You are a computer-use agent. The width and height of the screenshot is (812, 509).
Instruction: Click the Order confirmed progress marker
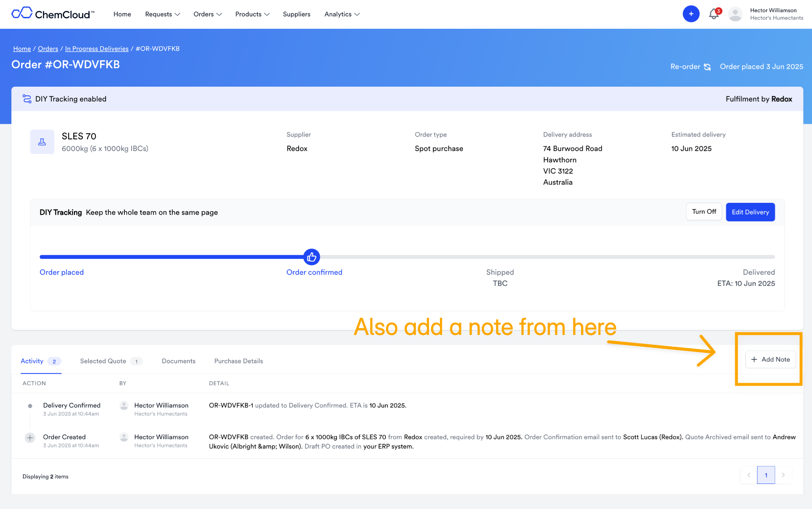314,272
